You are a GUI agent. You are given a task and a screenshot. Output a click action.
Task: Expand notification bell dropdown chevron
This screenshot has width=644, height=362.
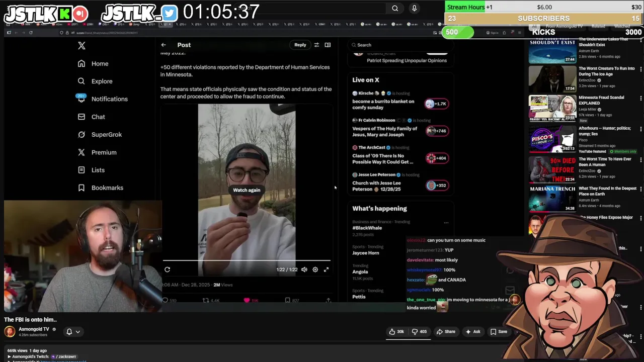tap(78, 332)
